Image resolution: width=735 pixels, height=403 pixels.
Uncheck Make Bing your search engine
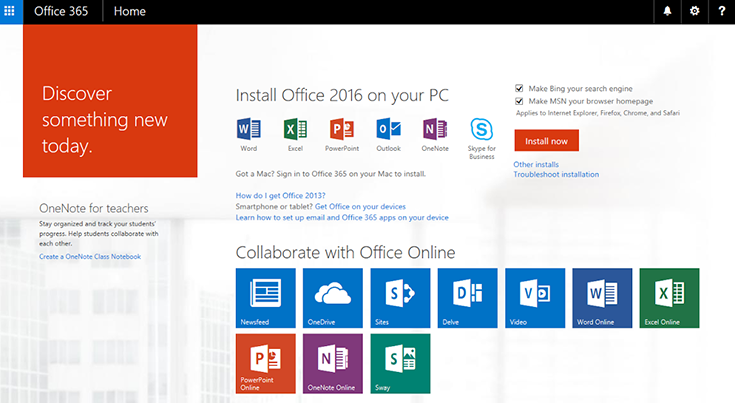tap(519, 88)
